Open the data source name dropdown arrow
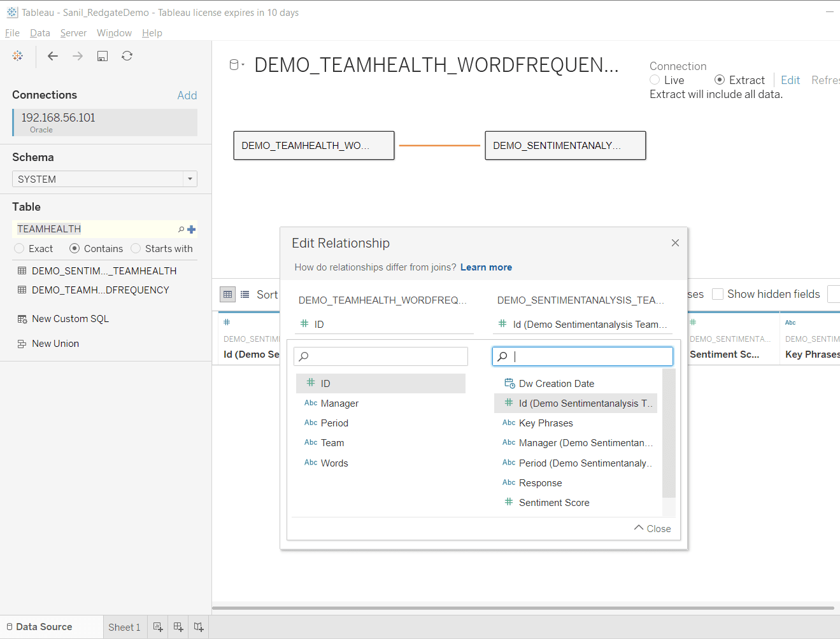 [243, 64]
